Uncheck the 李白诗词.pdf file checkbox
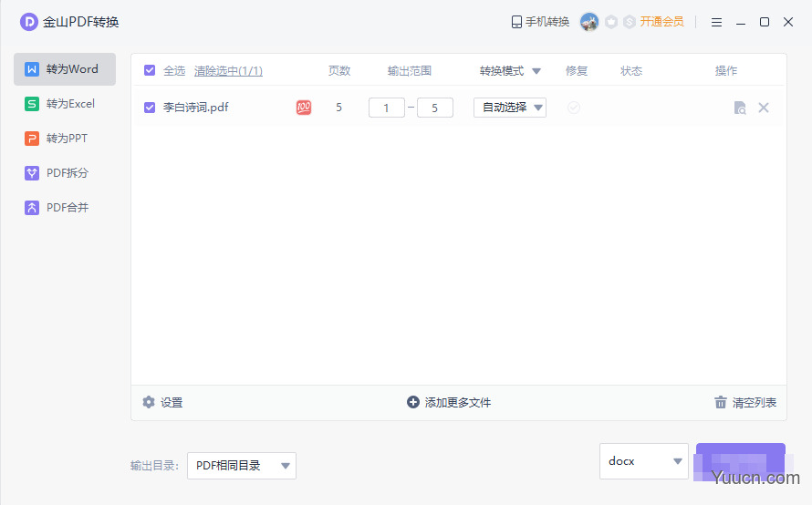 coord(150,108)
